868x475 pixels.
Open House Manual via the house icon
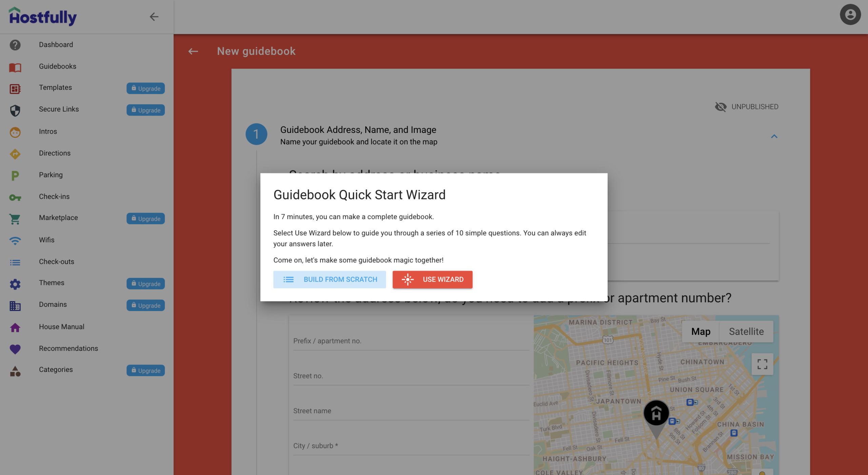tap(15, 327)
